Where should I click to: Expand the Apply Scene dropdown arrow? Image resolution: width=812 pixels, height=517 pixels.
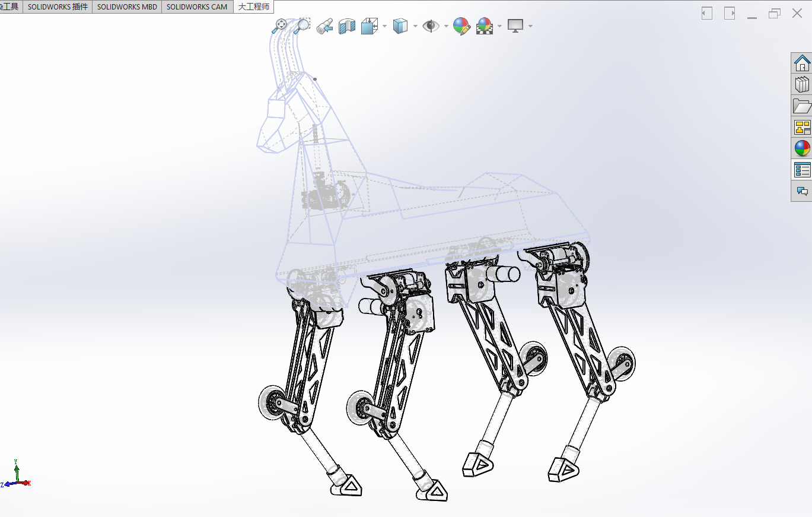tap(500, 26)
